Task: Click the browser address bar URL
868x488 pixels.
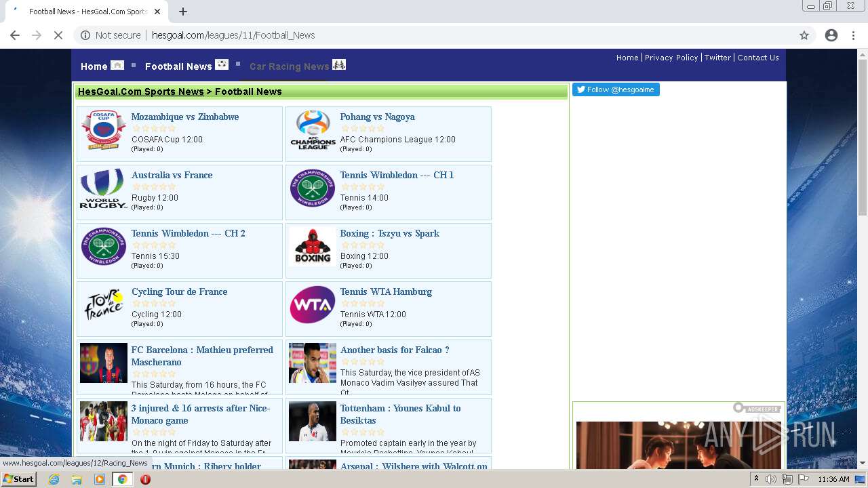Action: pyautogui.click(x=233, y=35)
